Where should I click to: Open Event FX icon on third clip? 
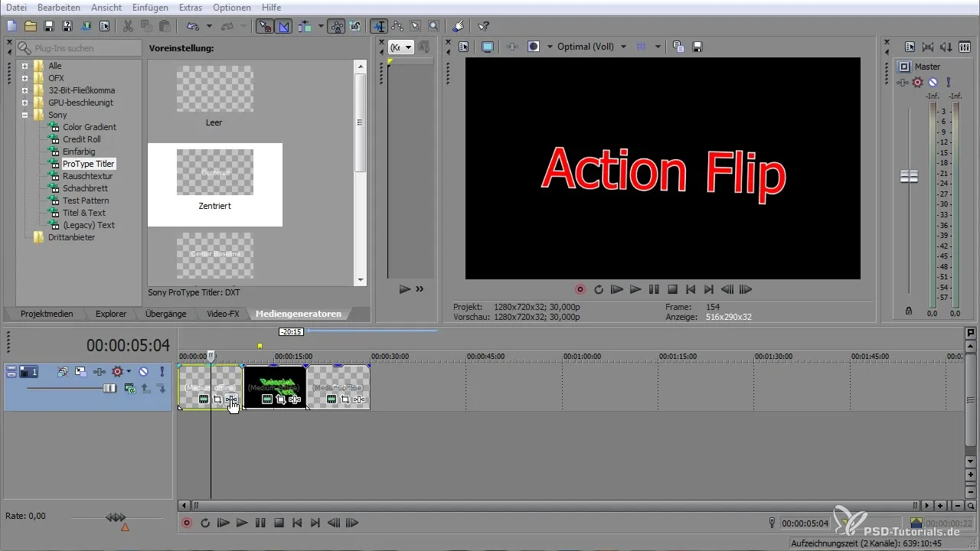358,399
